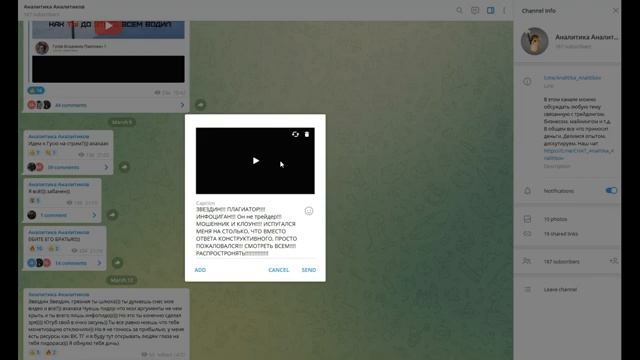Click share arrow beside the 44 comments post
The image size is (640, 360).
[200, 105]
